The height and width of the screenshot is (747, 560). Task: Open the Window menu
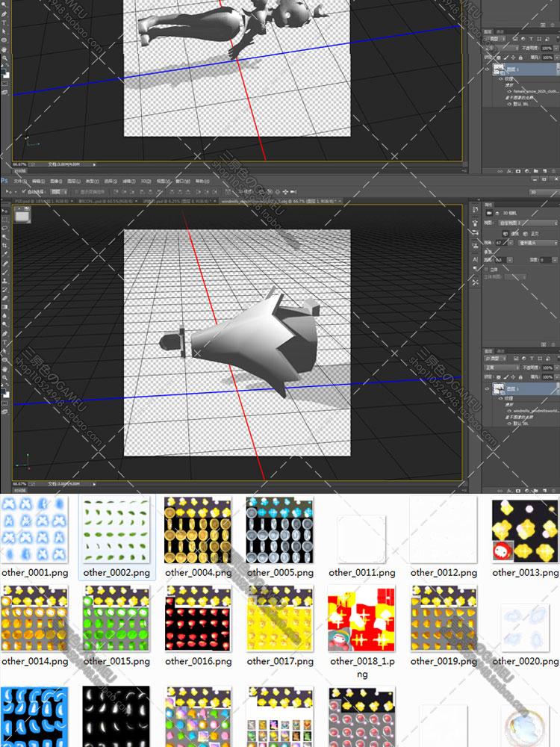click(x=182, y=181)
